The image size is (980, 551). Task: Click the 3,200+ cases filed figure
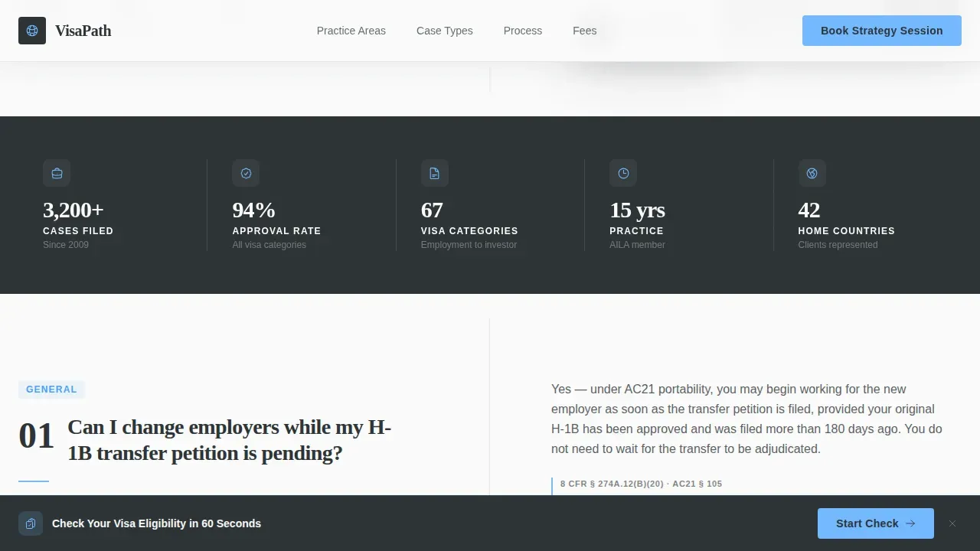[x=73, y=210]
